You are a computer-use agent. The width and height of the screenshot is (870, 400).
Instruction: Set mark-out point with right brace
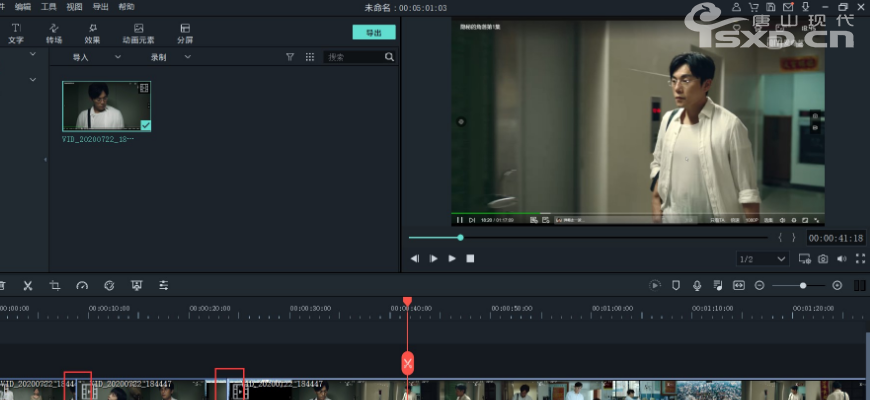793,237
